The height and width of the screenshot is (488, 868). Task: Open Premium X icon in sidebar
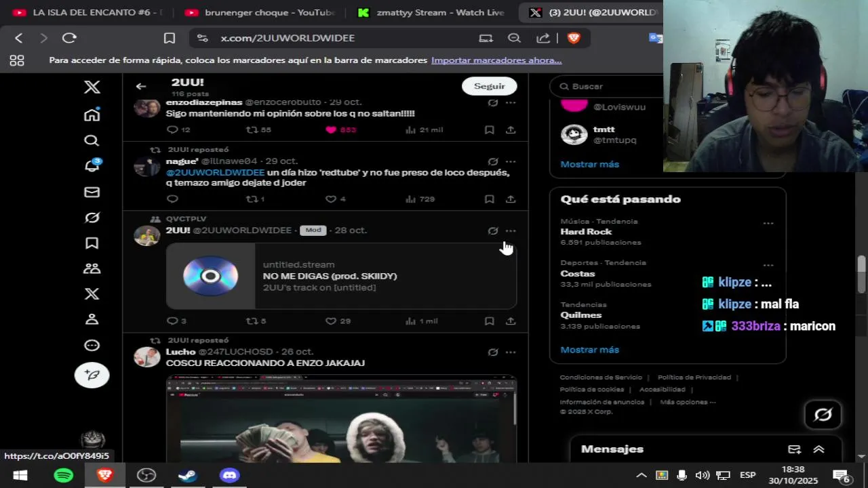coord(92,293)
